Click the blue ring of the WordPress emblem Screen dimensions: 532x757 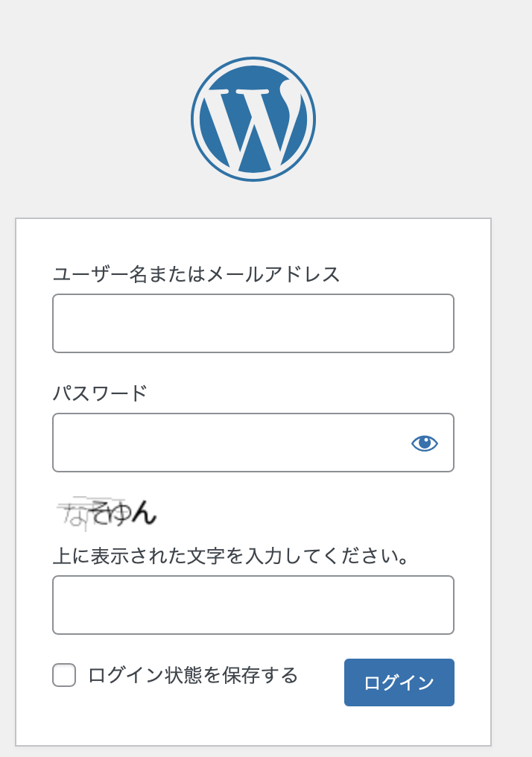click(x=253, y=60)
